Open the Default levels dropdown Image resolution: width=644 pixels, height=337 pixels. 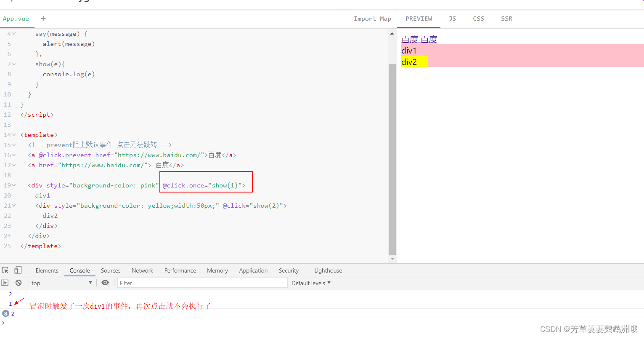click(x=311, y=283)
